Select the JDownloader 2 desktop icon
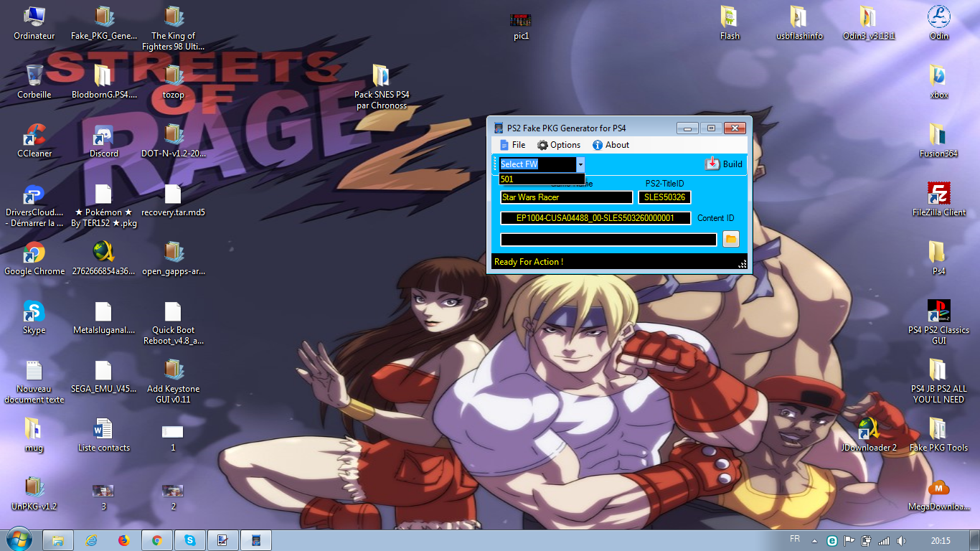 coord(868,429)
